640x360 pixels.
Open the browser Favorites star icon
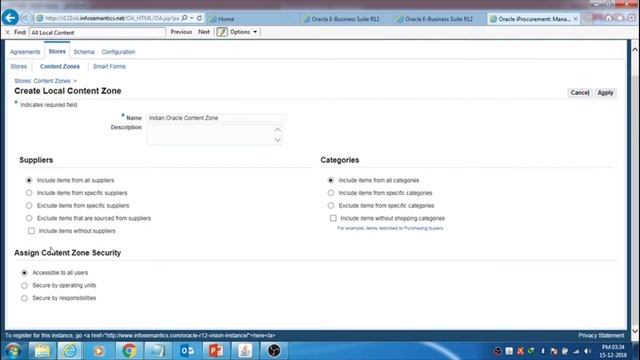coord(620,18)
